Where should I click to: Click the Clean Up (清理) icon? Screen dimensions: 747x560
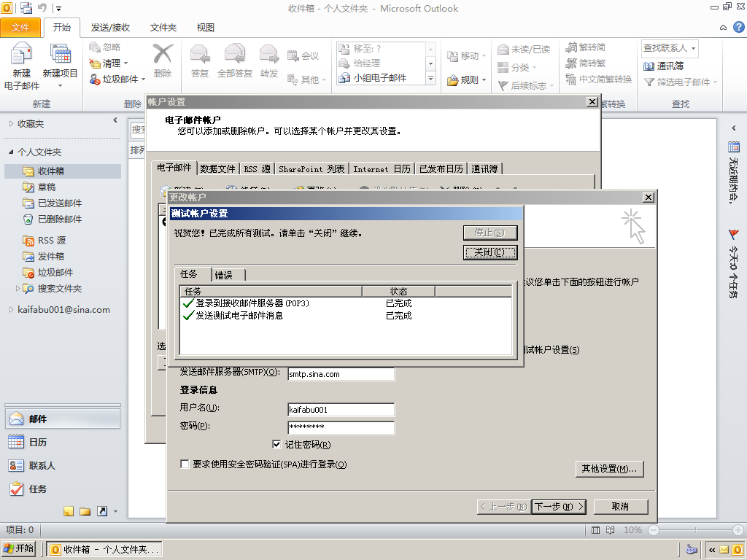(95, 63)
